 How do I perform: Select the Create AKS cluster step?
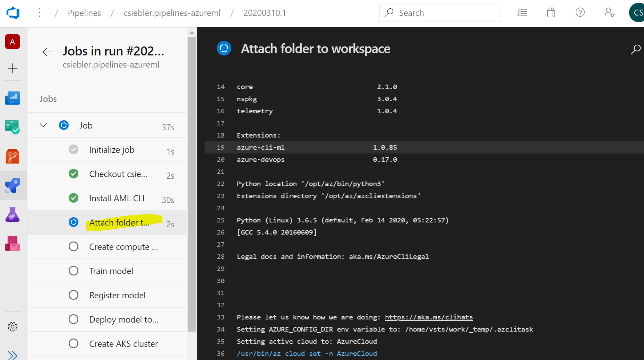[107, 344]
